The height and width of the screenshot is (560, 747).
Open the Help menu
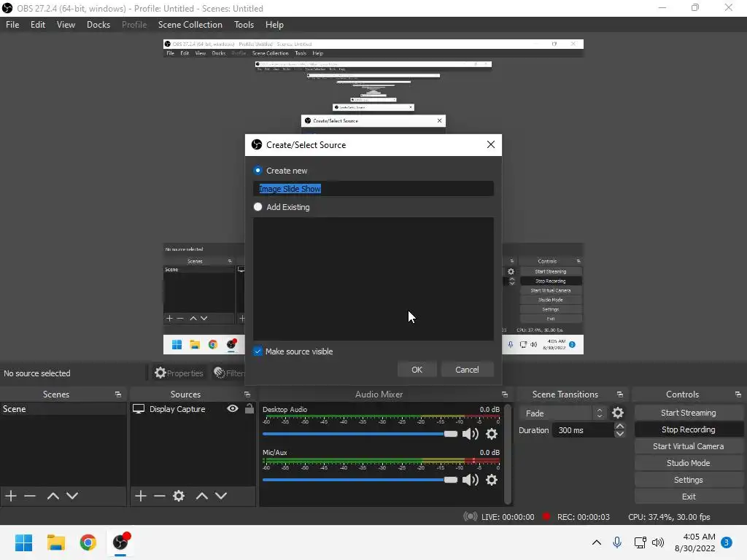(274, 25)
